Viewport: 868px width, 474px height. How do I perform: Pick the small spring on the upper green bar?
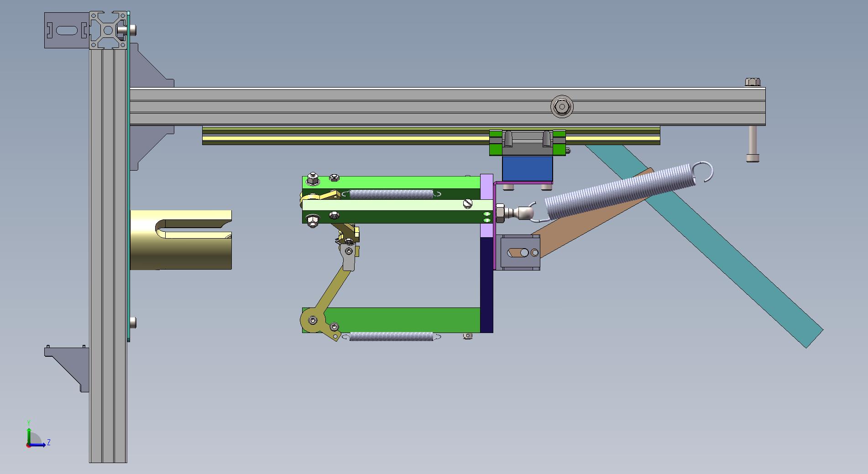pyautogui.click(x=391, y=194)
